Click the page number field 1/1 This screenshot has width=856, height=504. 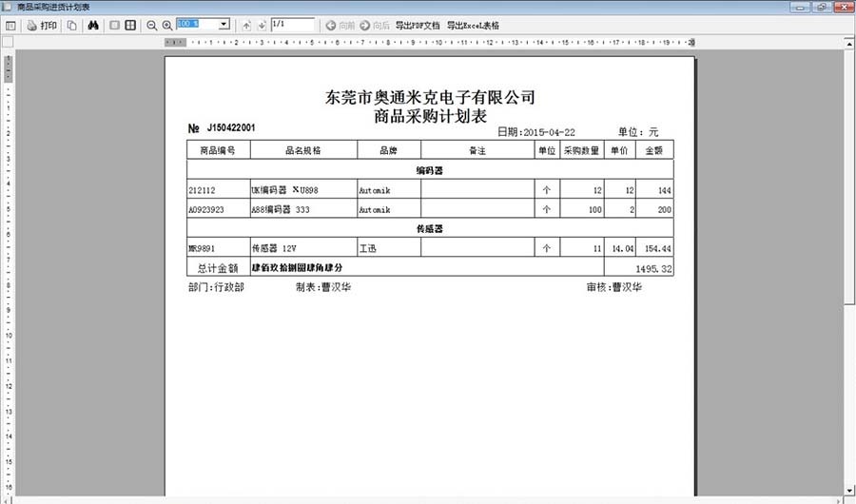pos(293,25)
